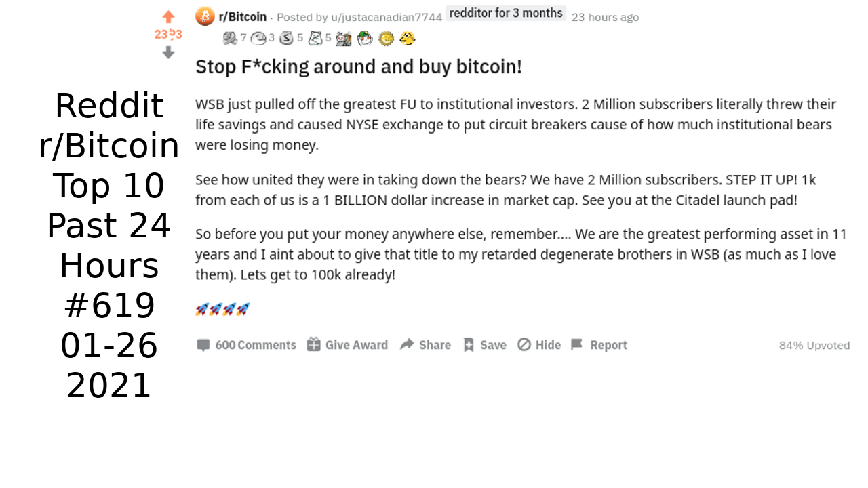Click the 'redditor for 3 months' flair

505,13
